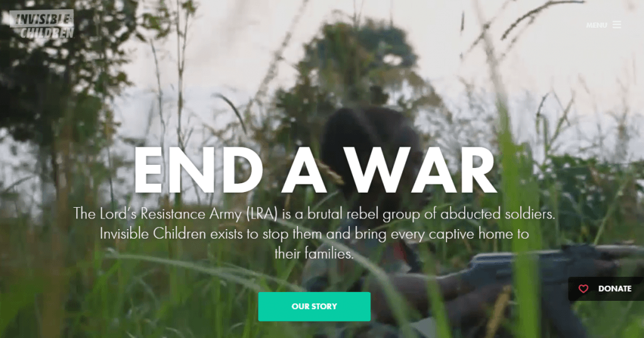This screenshot has height=338, width=644.
Task: Click the MENU text label
Action: 596,25
